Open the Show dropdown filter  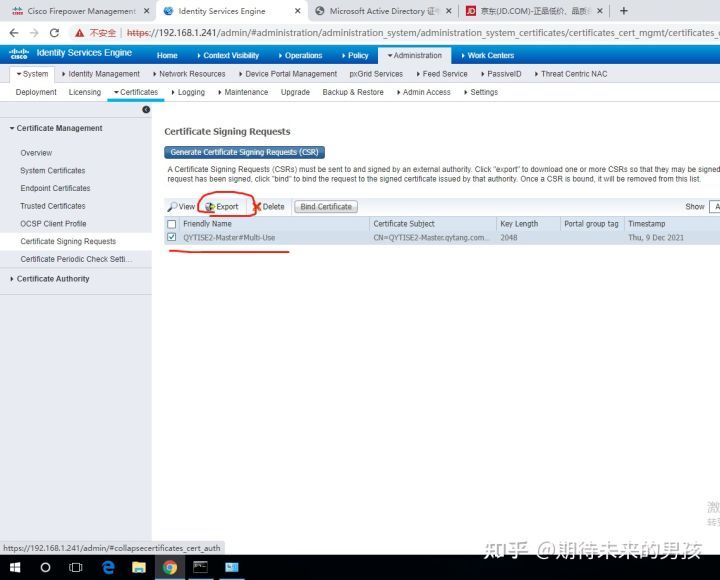click(x=714, y=207)
